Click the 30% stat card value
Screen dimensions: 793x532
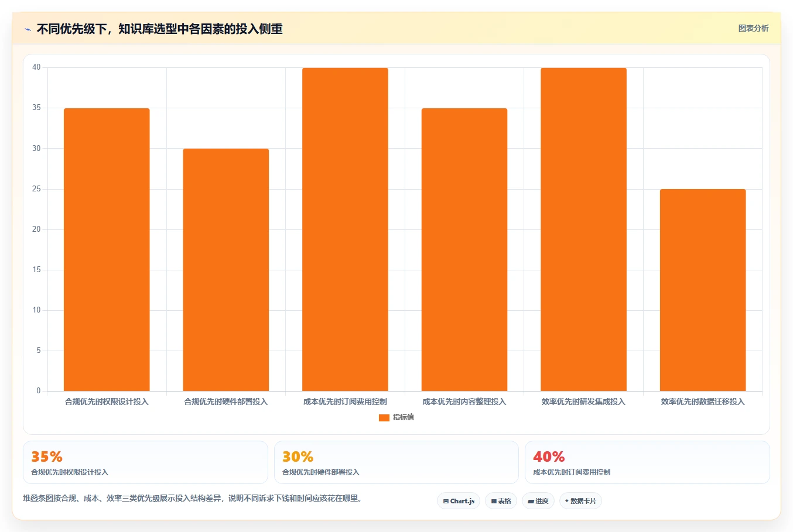tap(298, 457)
